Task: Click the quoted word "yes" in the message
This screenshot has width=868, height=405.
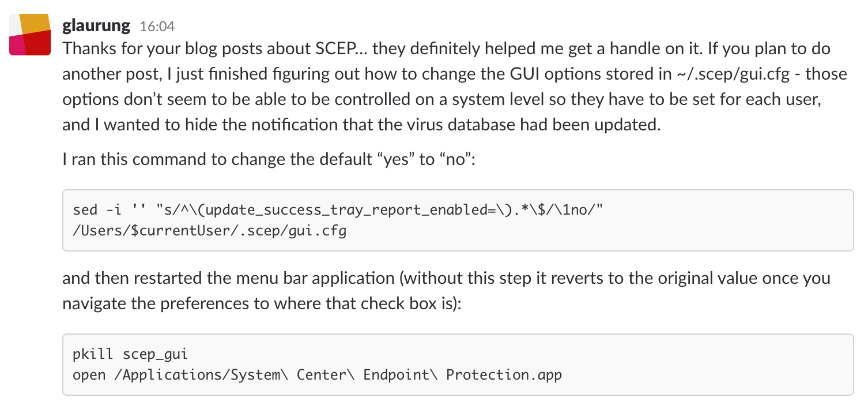Action: click(394, 159)
